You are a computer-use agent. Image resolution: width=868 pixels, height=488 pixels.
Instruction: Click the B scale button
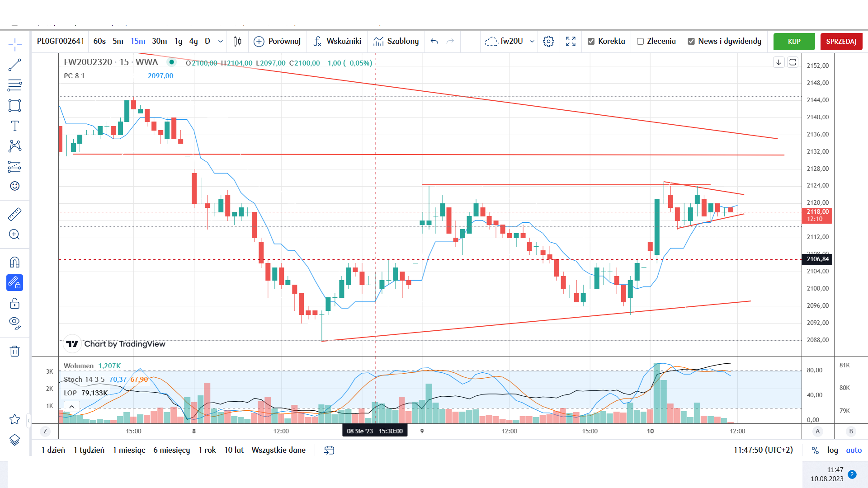click(851, 431)
